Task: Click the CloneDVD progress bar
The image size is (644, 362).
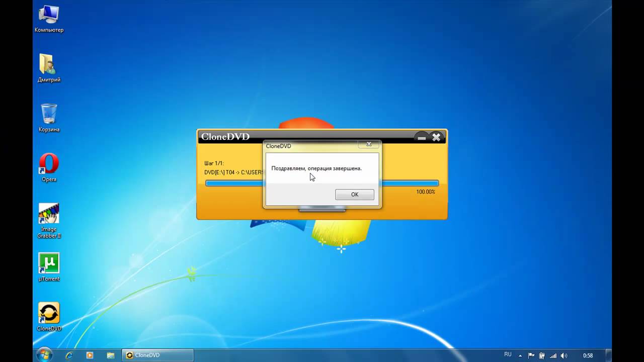Action: [x=322, y=183]
